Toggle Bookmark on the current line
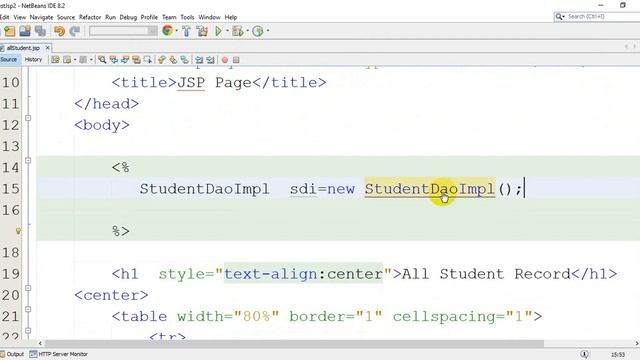640x360 pixels. pos(184,60)
